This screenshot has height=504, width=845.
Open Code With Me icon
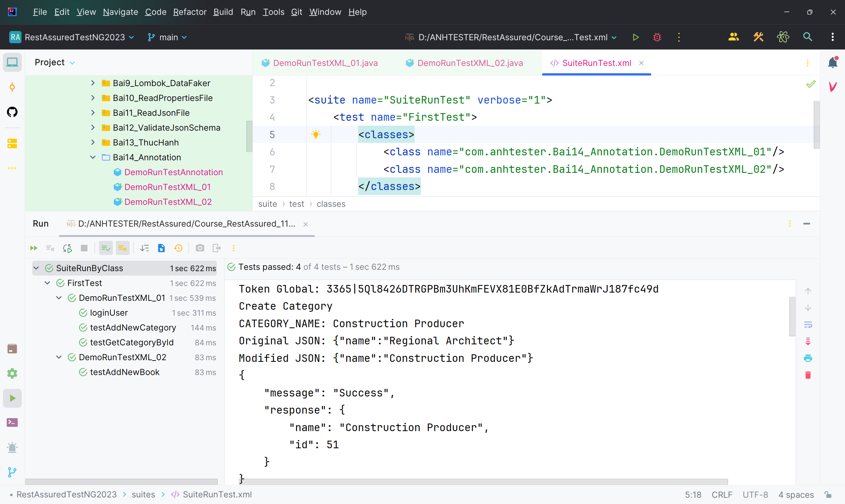733,37
